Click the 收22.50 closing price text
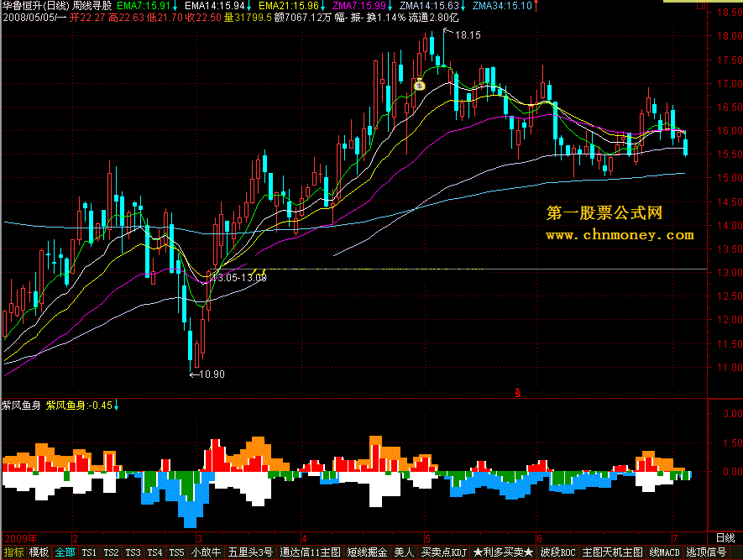Image resolution: width=743 pixels, height=560 pixels. pyautogui.click(x=203, y=18)
